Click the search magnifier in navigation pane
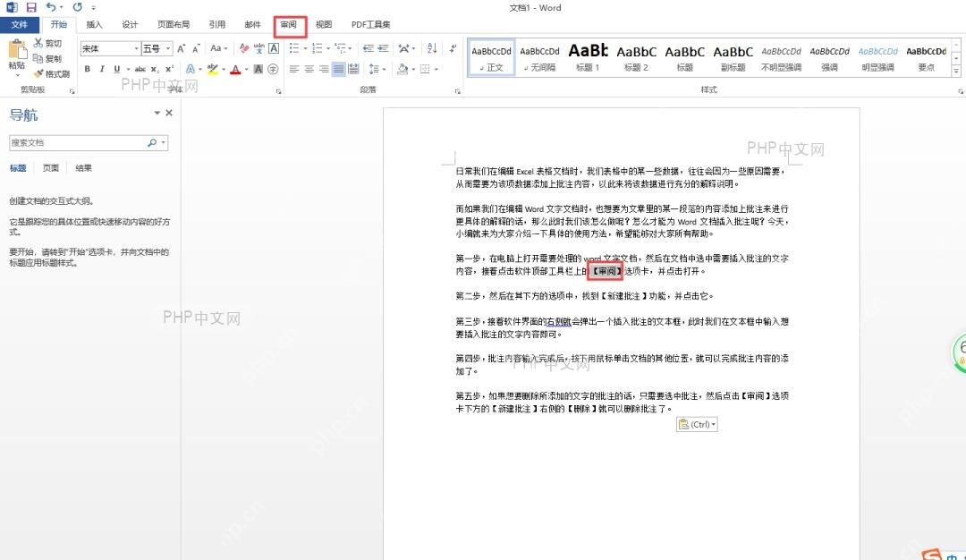The image size is (966, 560). [x=151, y=142]
